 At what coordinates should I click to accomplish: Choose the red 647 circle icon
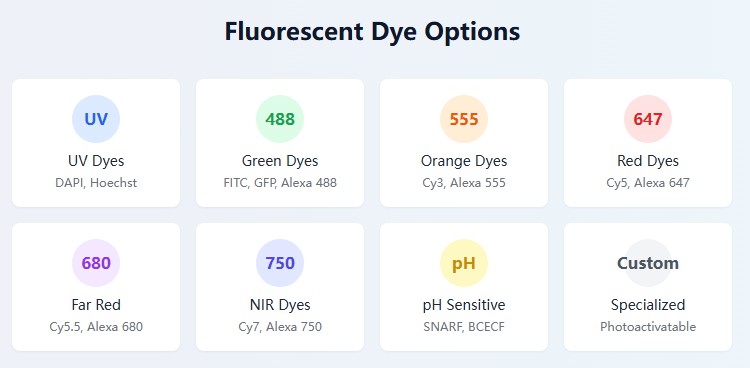click(648, 119)
